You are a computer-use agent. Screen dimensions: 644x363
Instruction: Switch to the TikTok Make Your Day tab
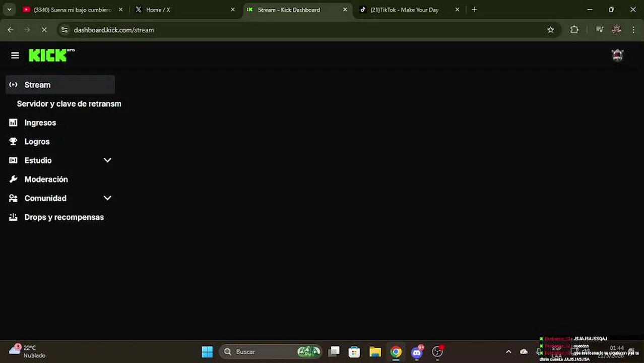[x=410, y=10]
